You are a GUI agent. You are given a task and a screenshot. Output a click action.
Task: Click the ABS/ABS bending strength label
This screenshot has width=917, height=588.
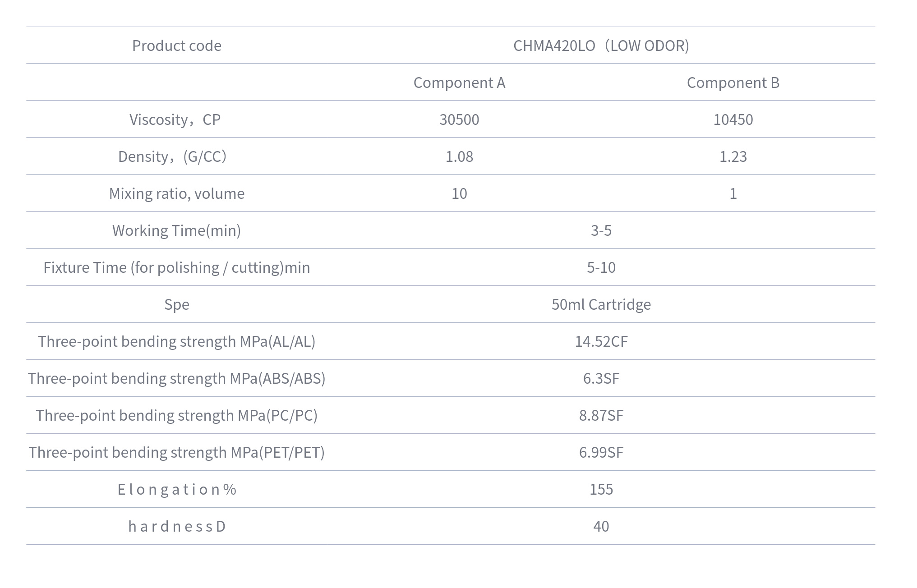pos(177,378)
